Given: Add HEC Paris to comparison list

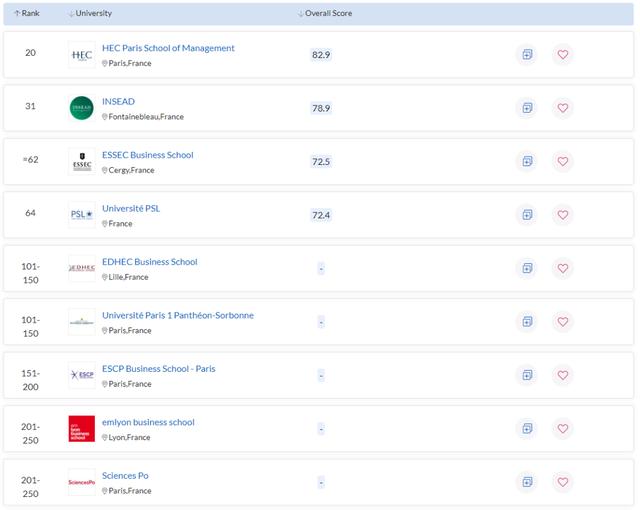Looking at the screenshot, I should [527, 54].
